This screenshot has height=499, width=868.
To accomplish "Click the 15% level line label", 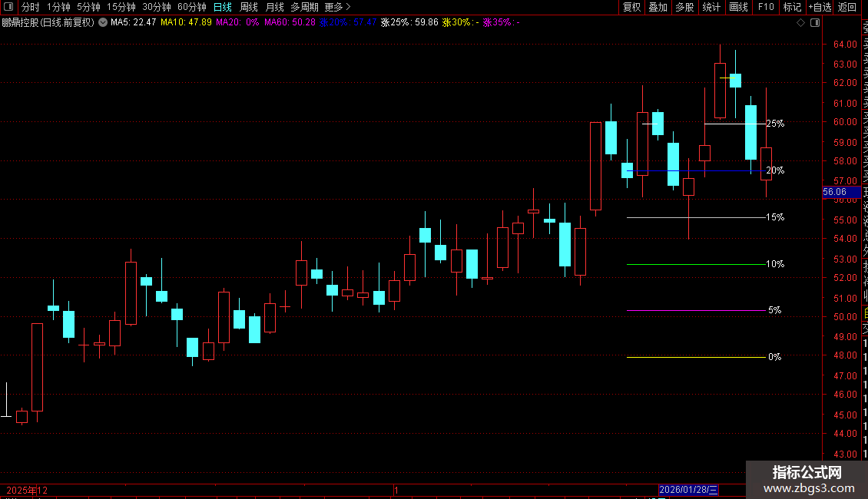I will (x=775, y=217).
